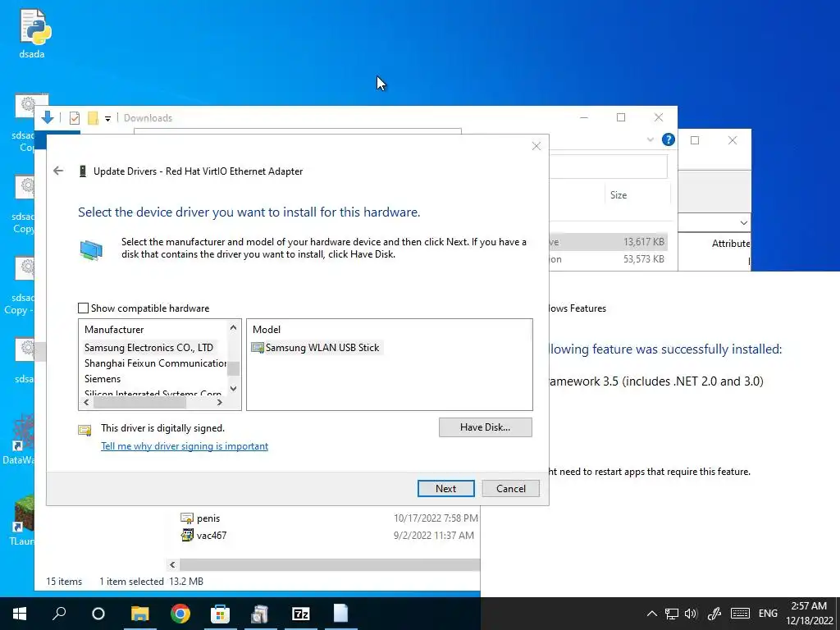Check Show compatible hardware box
Image resolution: width=840 pixels, height=630 pixels.
coord(83,308)
